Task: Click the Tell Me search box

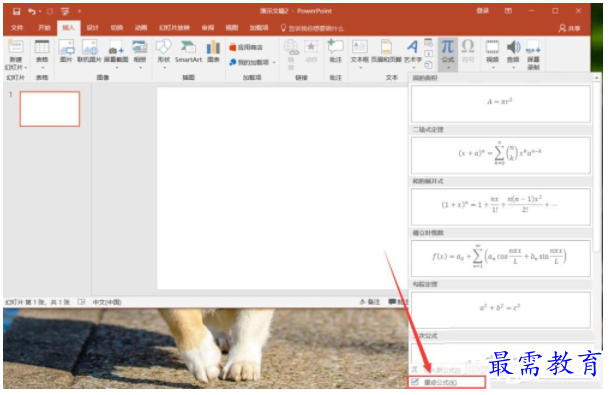Action: click(x=312, y=28)
